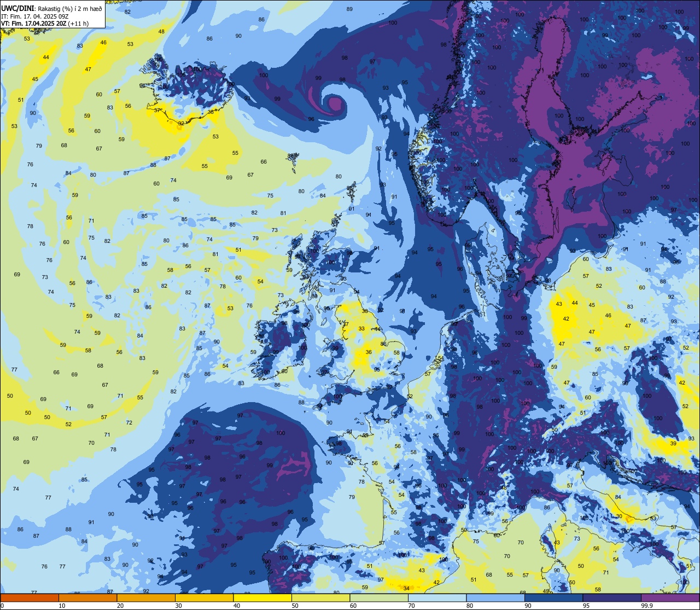Click the 50–60 yellow-green legend segment
The image size is (700, 610).
(320, 598)
